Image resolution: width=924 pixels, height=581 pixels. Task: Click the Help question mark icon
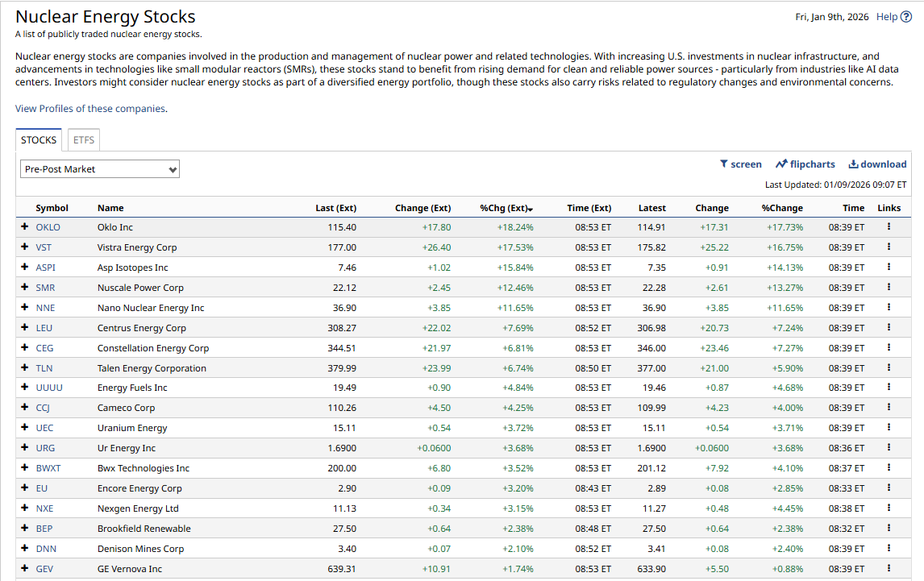pos(905,17)
